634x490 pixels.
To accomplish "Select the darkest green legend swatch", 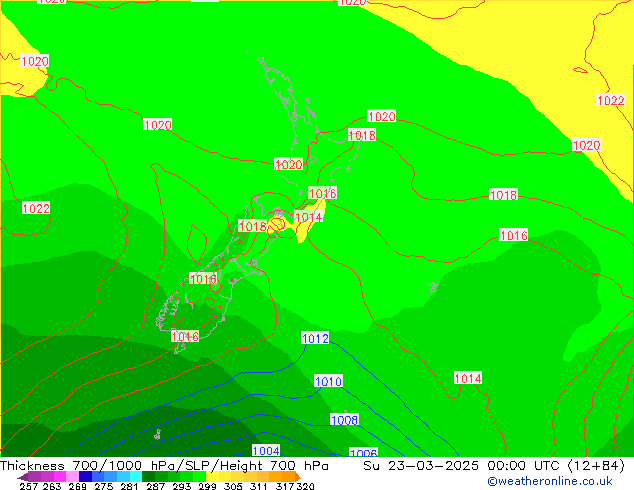I will (148, 476).
